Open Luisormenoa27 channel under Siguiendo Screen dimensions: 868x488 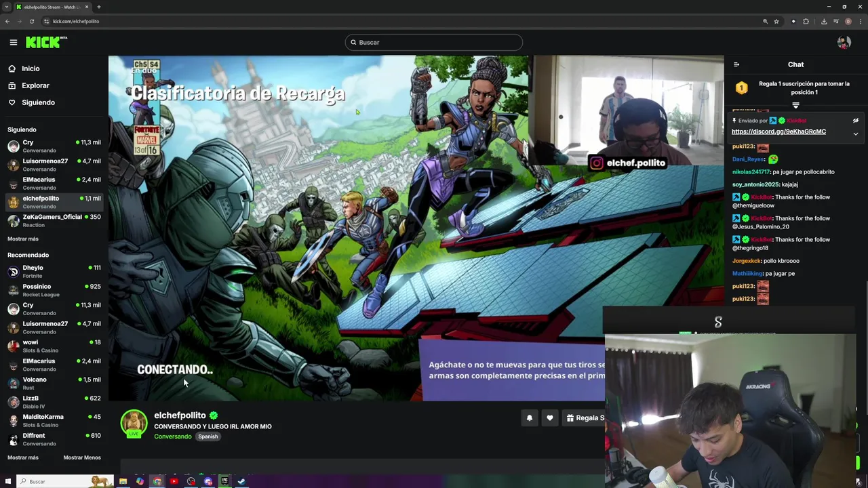pos(54,165)
